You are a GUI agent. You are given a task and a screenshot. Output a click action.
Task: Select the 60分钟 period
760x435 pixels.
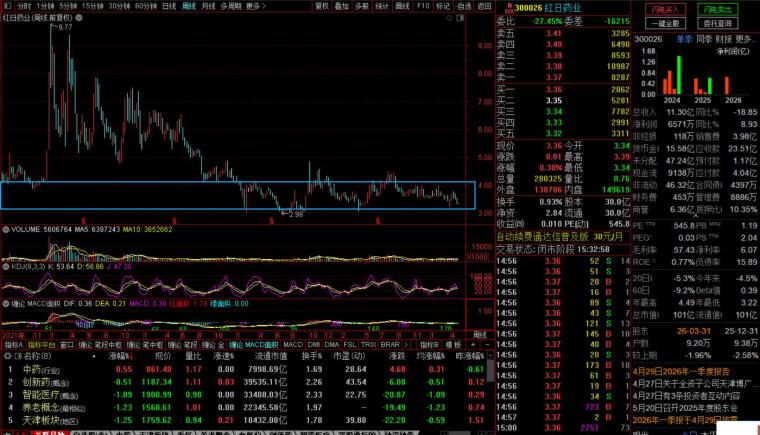click(x=145, y=6)
